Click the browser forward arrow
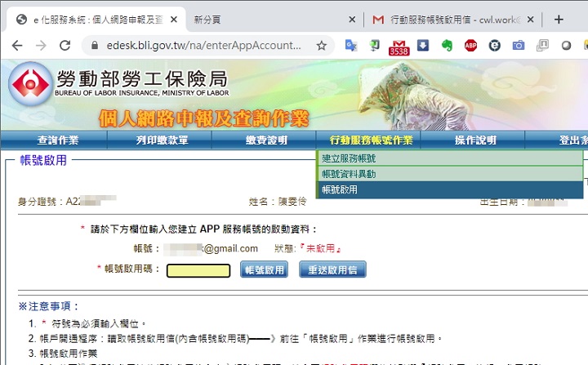The width and height of the screenshot is (588, 365). click(41, 46)
